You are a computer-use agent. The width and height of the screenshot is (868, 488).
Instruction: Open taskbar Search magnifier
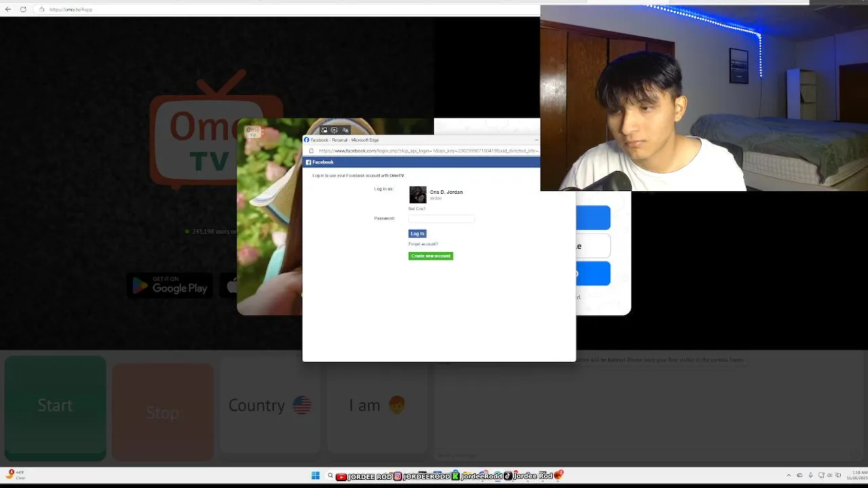(x=330, y=476)
